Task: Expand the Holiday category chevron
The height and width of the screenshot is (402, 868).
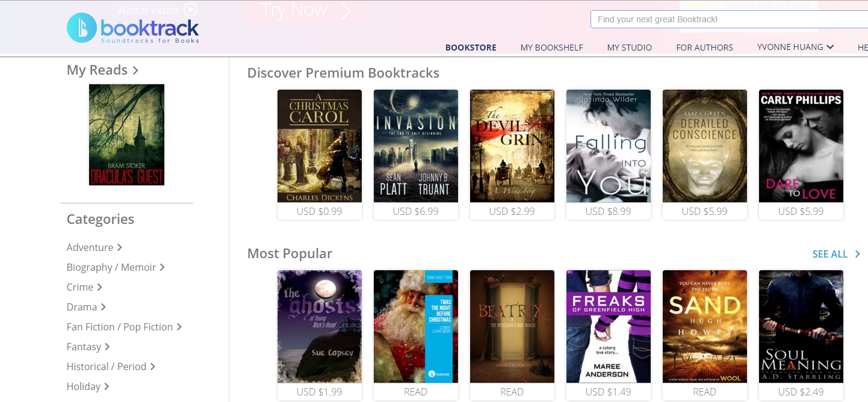Action: [x=107, y=386]
